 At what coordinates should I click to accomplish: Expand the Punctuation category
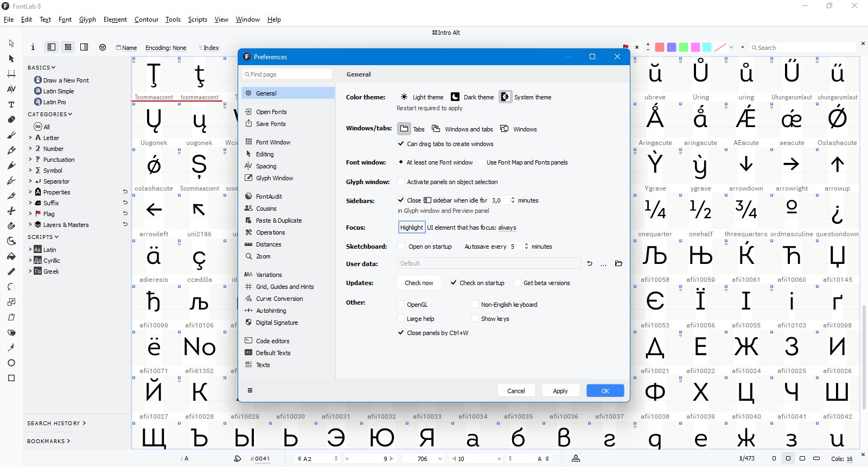(x=30, y=159)
